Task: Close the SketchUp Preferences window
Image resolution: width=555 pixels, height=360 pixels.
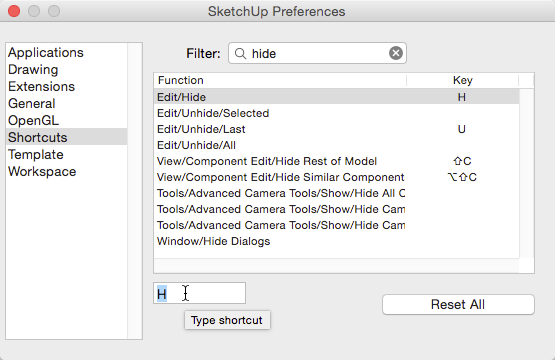Action: tap(14, 11)
